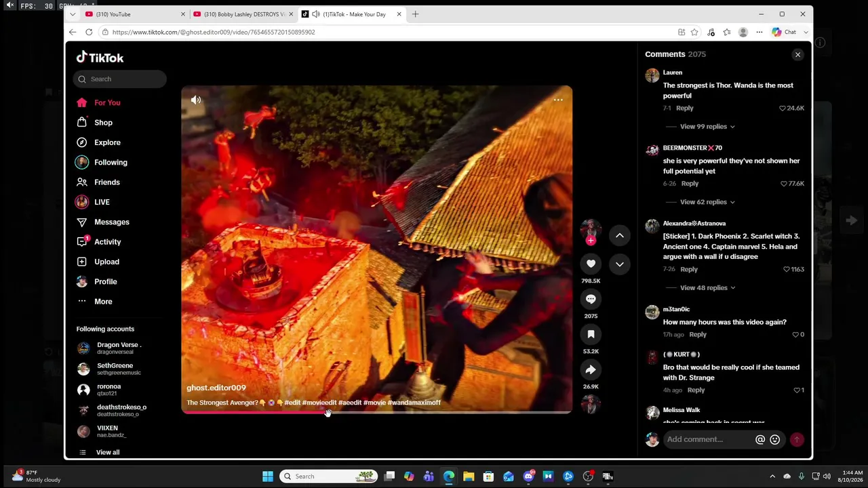Open the Friends page
This screenshot has height=488, width=868.
(x=98, y=182)
